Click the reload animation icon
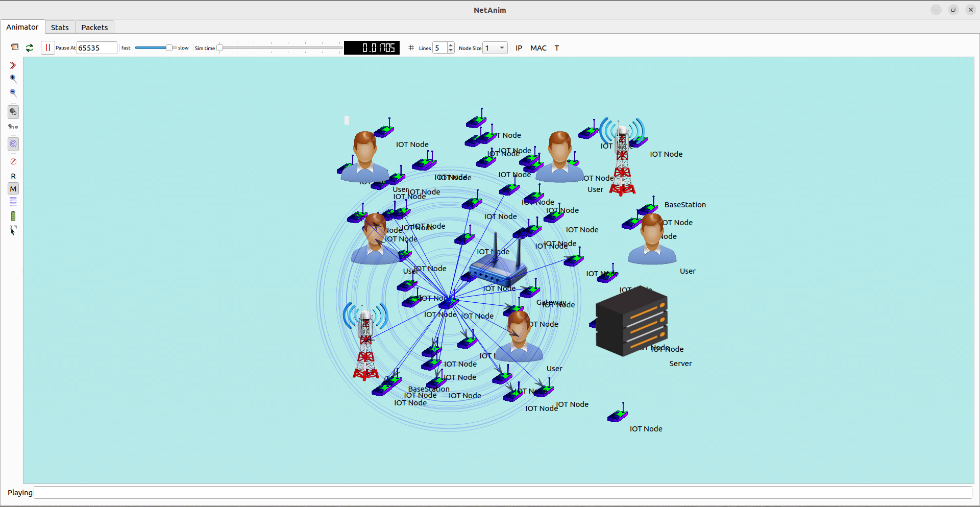 tap(30, 47)
